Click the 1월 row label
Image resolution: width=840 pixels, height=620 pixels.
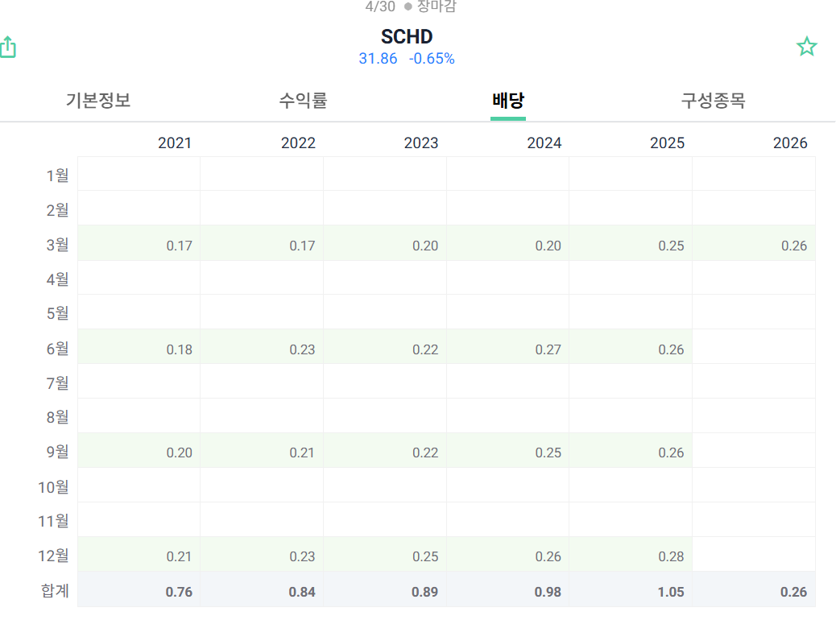click(x=57, y=175)
